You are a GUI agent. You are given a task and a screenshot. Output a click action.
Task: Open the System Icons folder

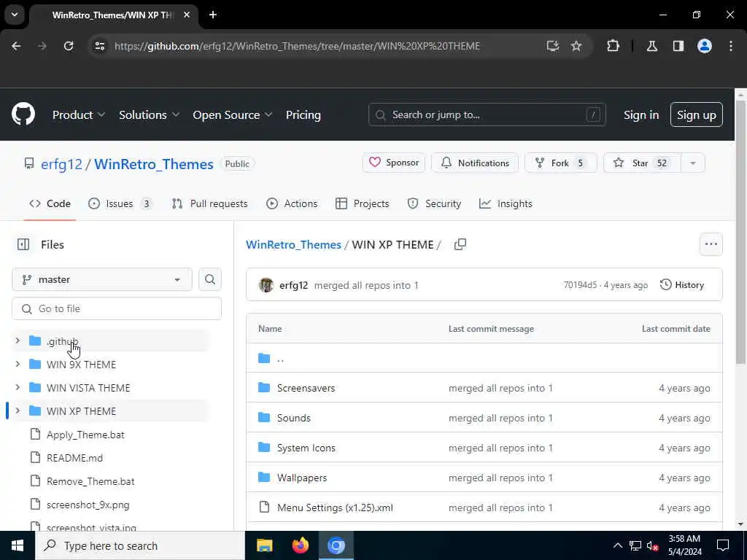coord(306,448)
